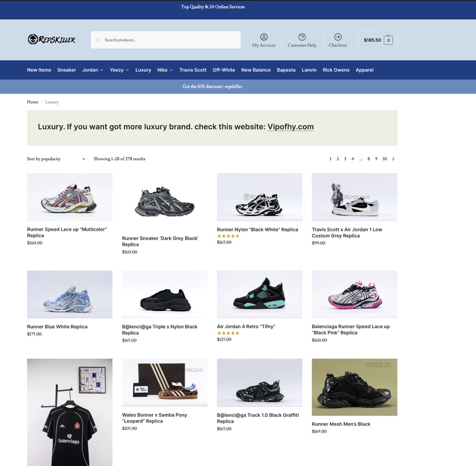
Task: Open the New Balance category
Action: (x=256, y=70)
